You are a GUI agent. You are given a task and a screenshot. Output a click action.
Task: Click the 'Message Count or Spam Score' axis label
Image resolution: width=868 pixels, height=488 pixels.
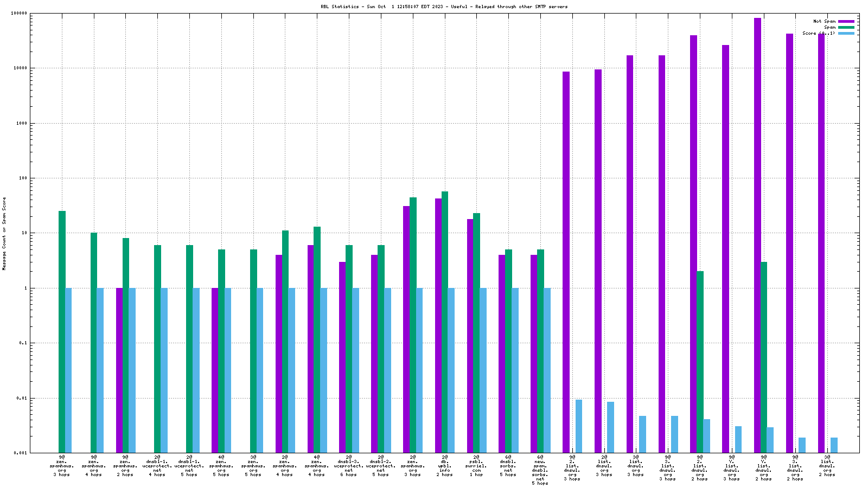click(x=4, y=233)
